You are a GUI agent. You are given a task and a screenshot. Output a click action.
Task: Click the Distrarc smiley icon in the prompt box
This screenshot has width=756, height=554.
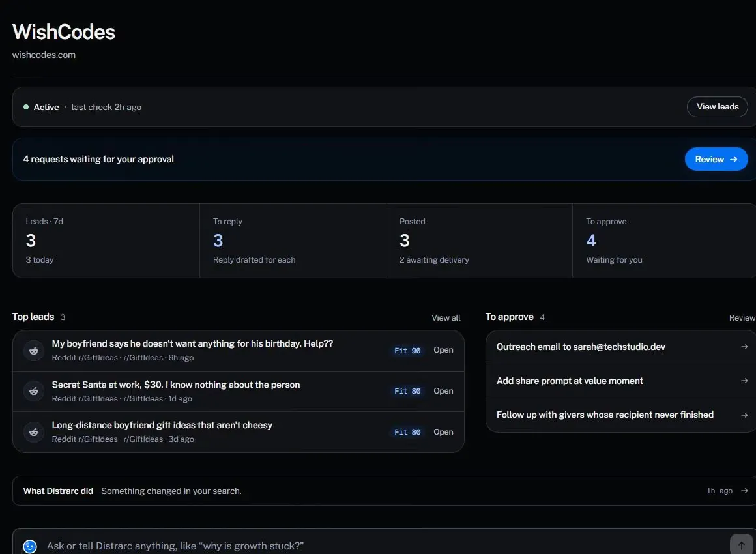point(30,546)
